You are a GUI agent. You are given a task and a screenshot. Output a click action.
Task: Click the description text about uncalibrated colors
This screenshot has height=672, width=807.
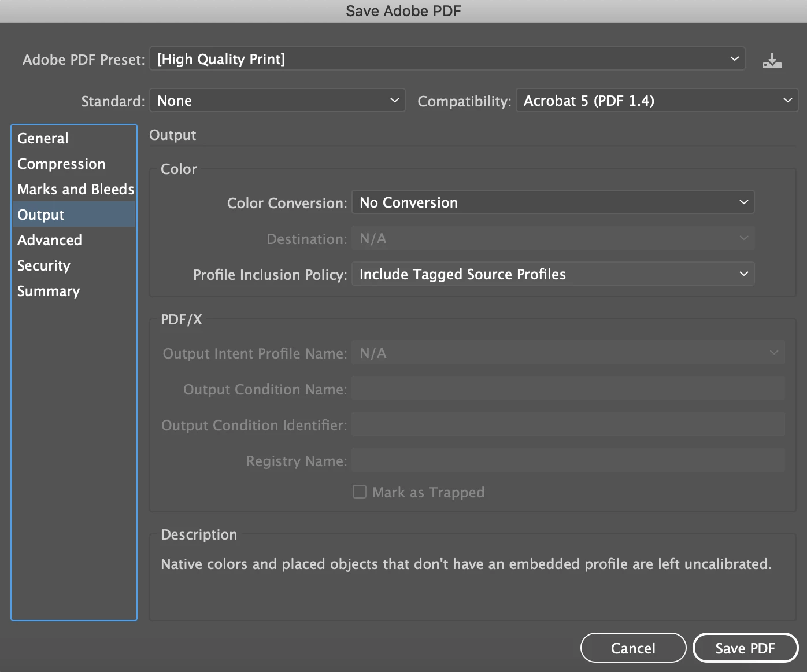(466, 564)
